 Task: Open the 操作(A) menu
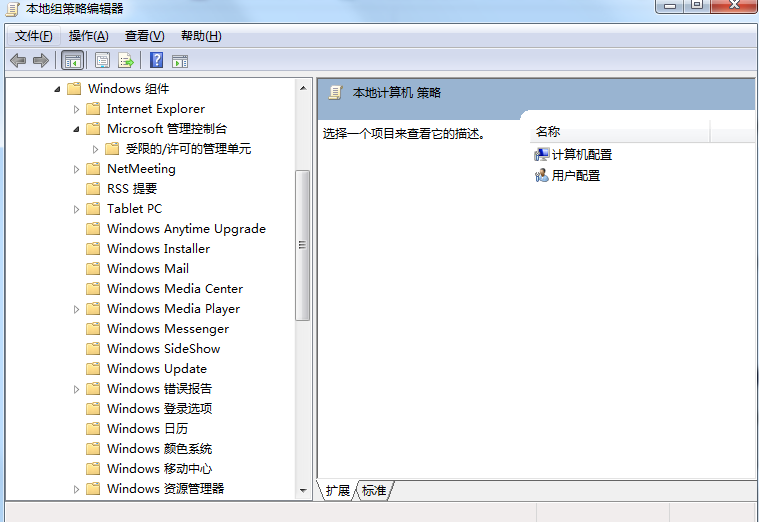click(x=88, y=36)
